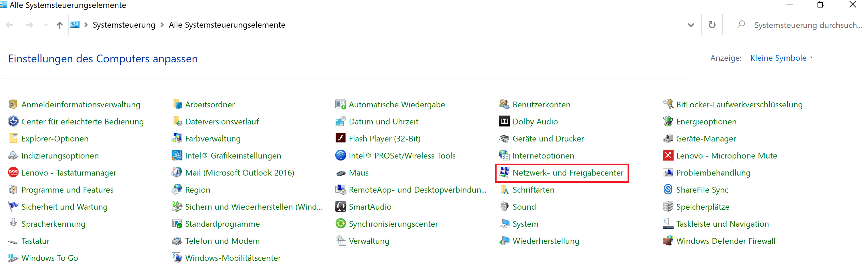This screenshot has width=868, height=271.
Task: Click the Dolby Audio icon
Action: click(x=504, y=121)
